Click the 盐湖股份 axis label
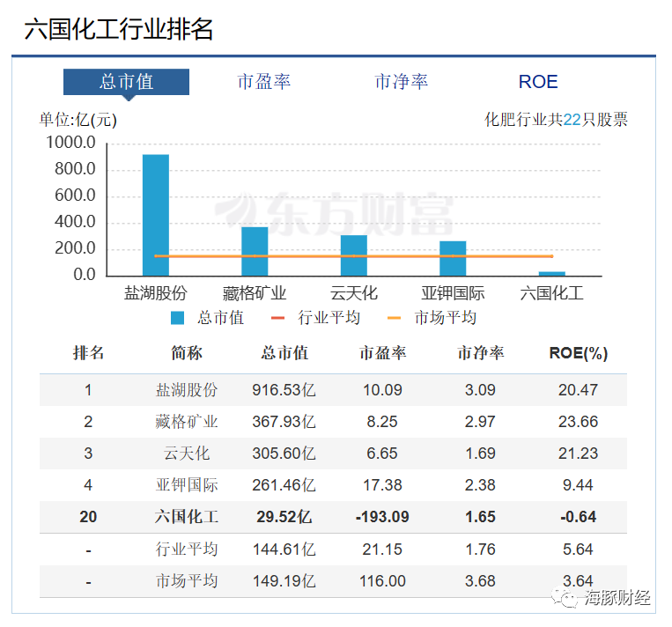 pos(156,293)
